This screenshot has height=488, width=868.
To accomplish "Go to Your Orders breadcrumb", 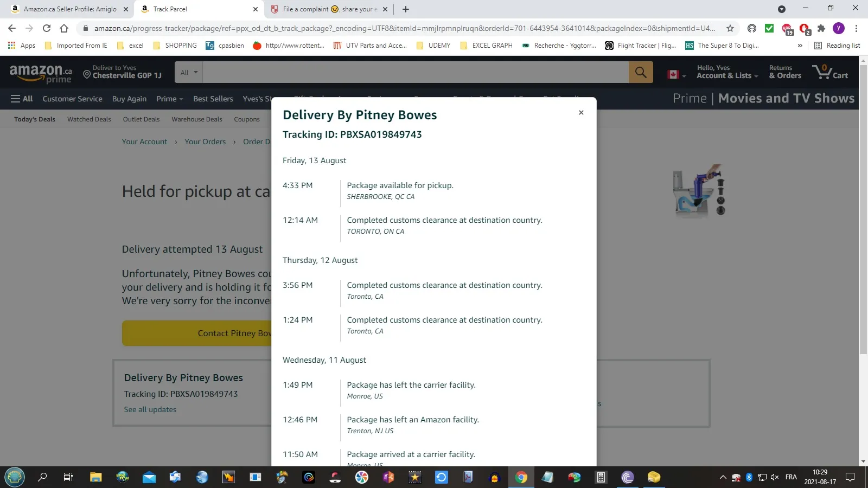I will click(x=205, y=142).
